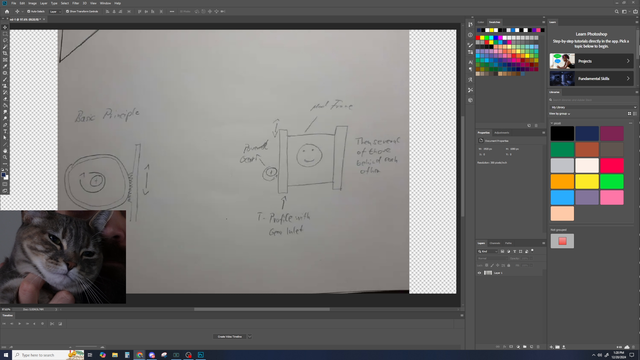Click the Libraries search field

click(593, 100)
